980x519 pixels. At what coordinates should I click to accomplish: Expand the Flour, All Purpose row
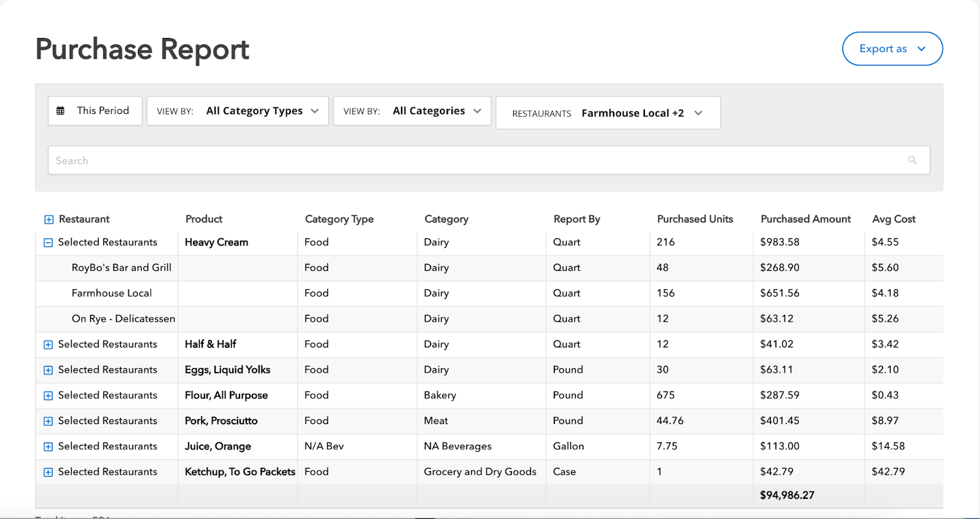tap(48, 396)
